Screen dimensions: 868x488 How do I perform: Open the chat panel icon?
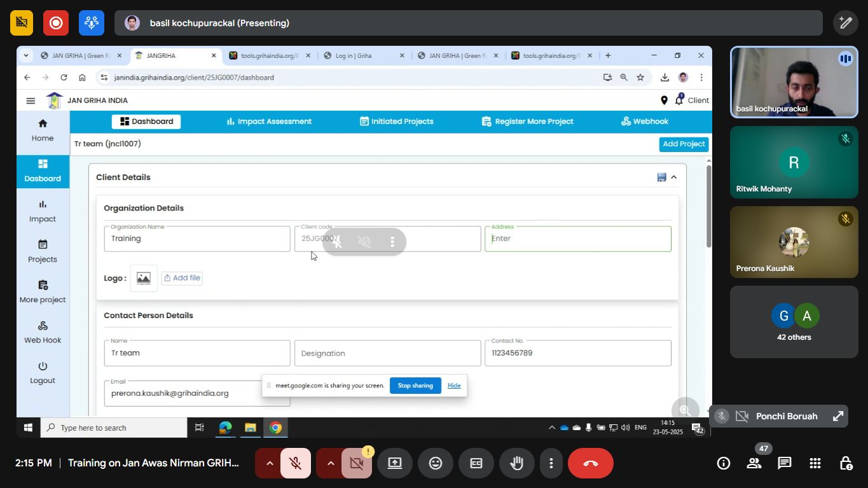[x=785, y=463]
